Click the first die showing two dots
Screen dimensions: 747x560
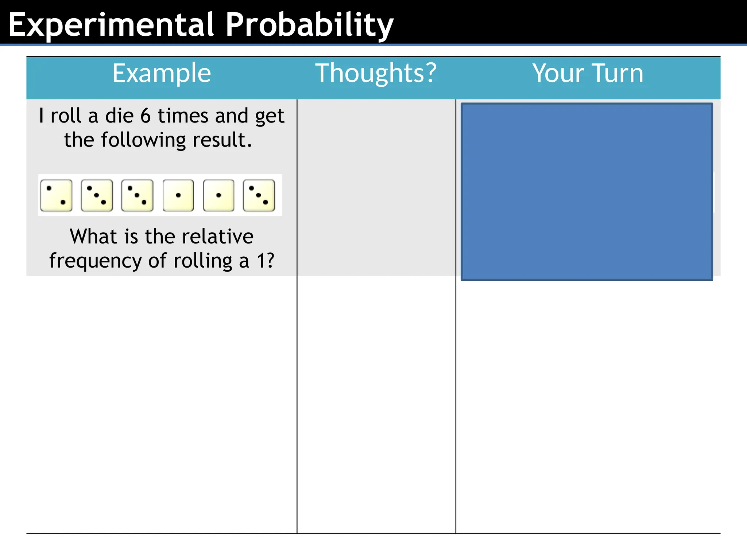tap(56, 195)
